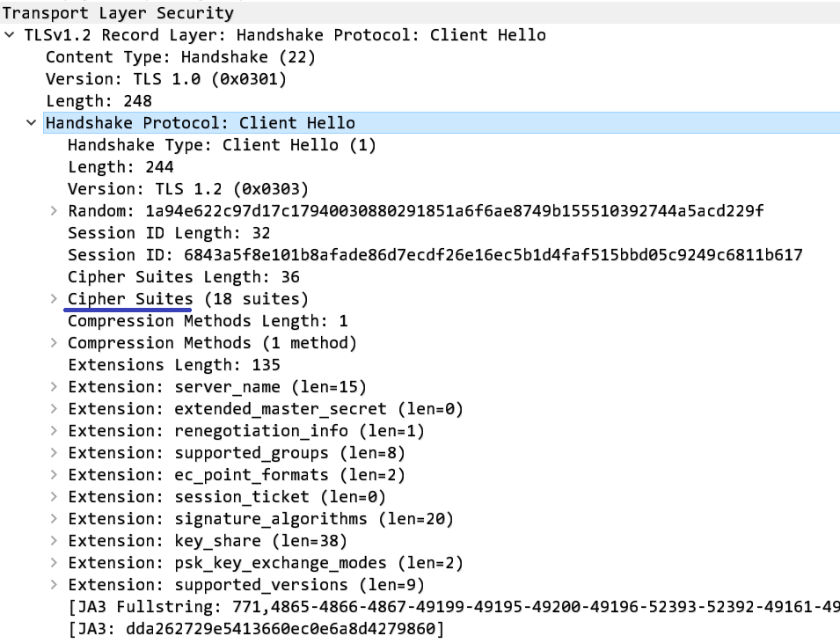Expand the key_share extension
The width and height of the screenshot is (840, 643).
click(54, 541)
